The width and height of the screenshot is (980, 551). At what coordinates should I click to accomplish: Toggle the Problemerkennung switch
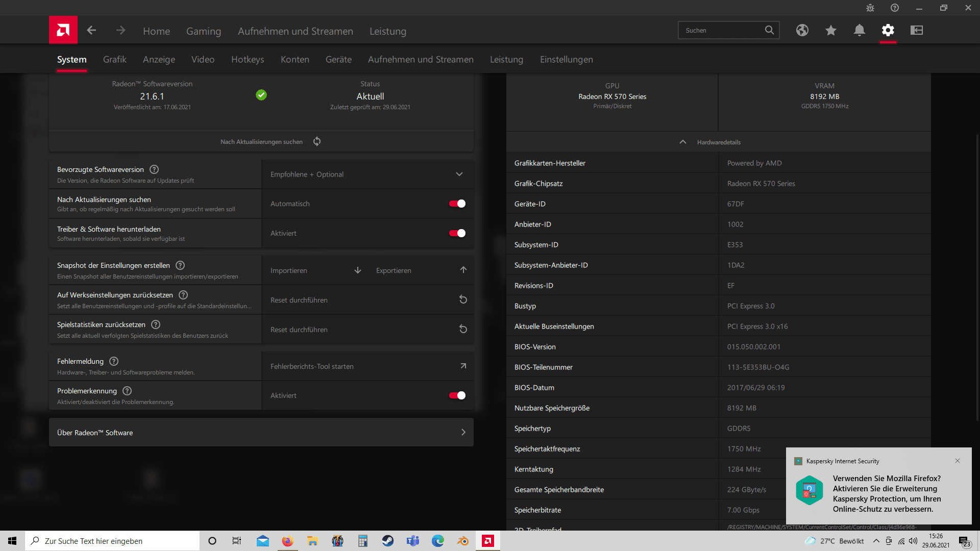tap(457, 395)
